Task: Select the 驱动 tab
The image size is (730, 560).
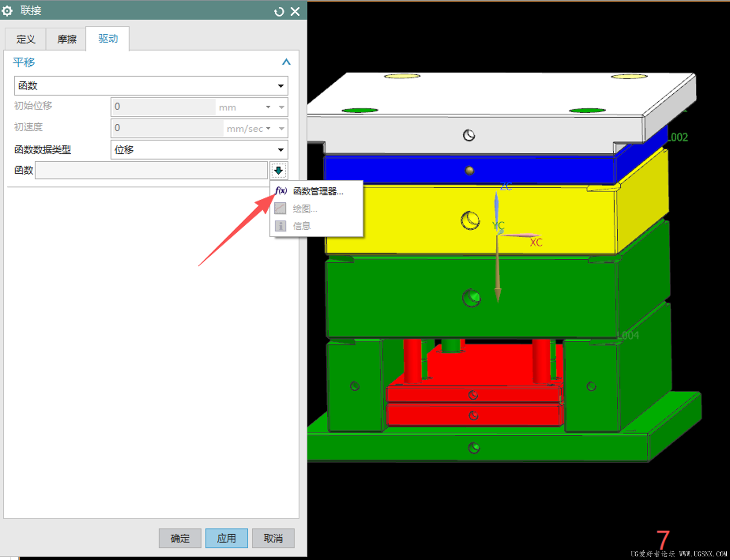Action: (x=108, y=38)
